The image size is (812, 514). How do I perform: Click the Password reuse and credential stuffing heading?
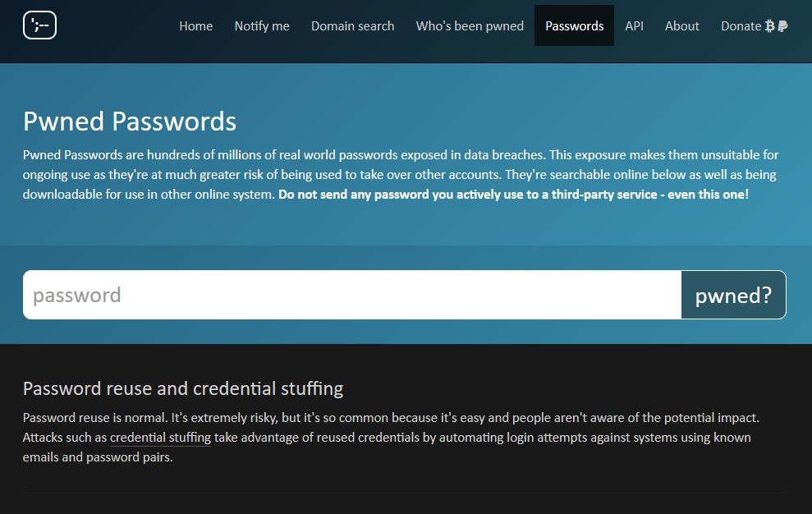click(183, 388)
